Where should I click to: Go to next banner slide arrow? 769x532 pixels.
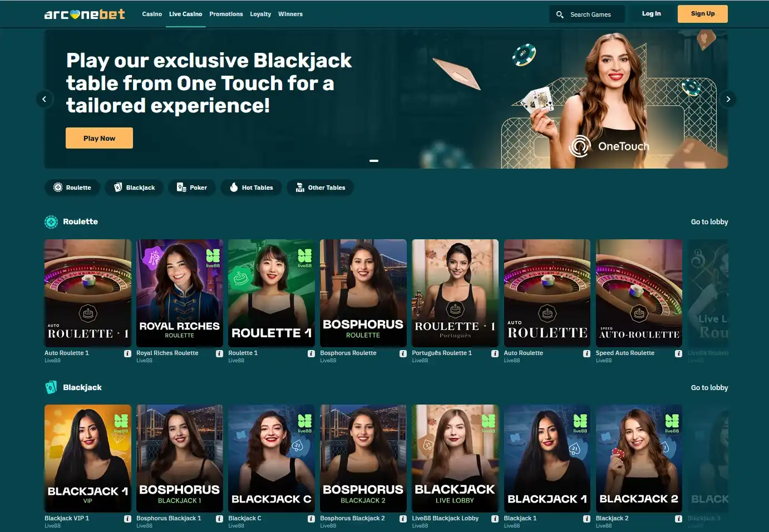click(x=728, y=99)
